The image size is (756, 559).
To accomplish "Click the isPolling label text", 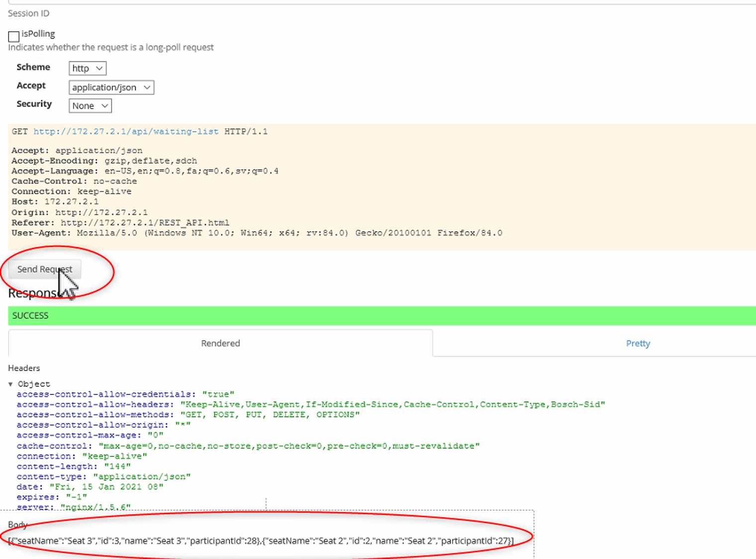I will click(38, 34).
